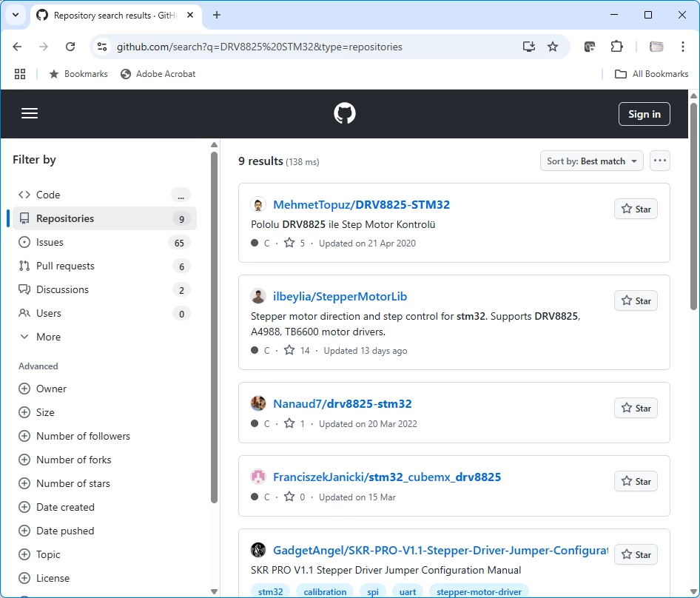Open the Sort by Best match dropdown
Screen dimensions: 700x598
(x=591, y=161)
